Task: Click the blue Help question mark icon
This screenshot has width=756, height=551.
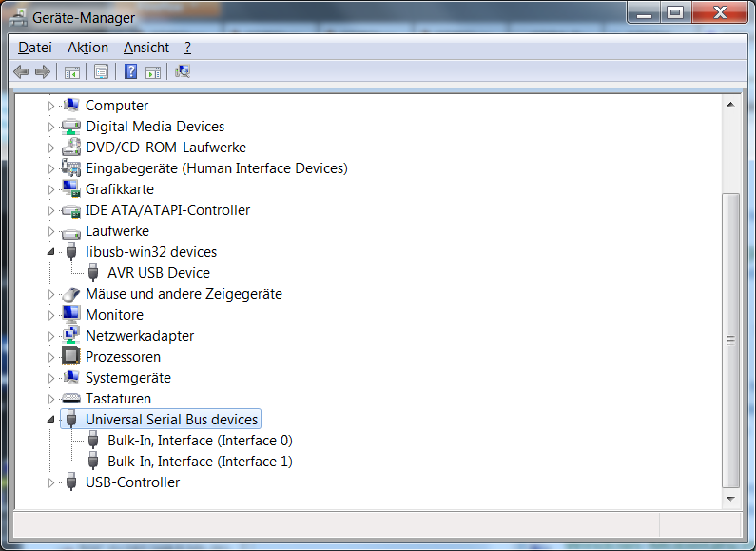Action: (x=130, y=71)
